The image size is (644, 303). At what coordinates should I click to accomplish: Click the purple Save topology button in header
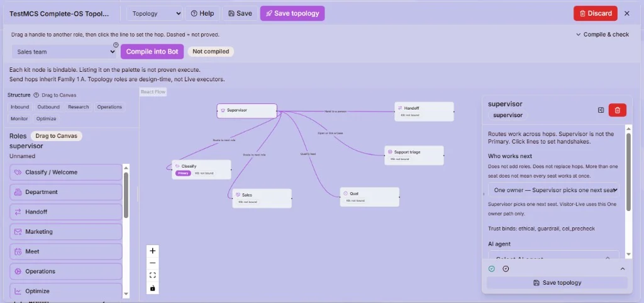coord(292,13)
